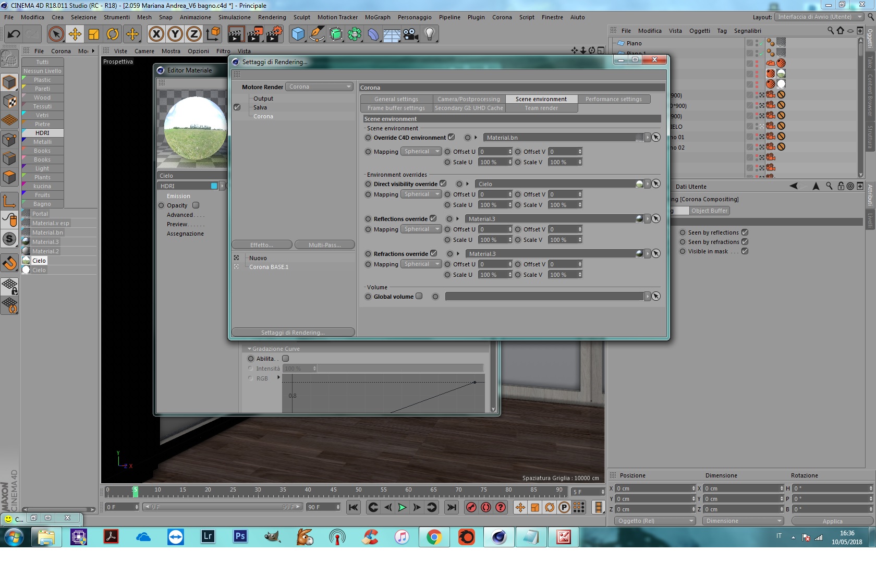Click the Effetto... button
The width and height of the screenshot is (876, 588).
[x=262, y=245]
